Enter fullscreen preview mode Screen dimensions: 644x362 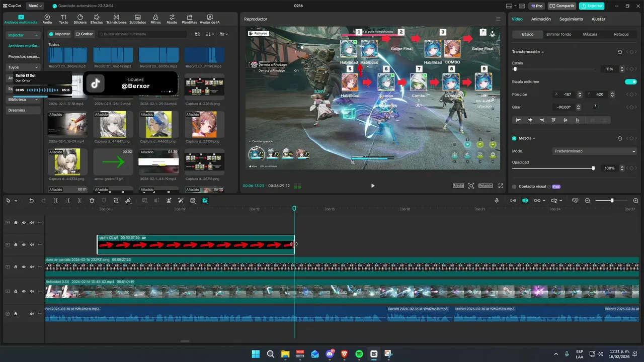(x=501, y=186)
